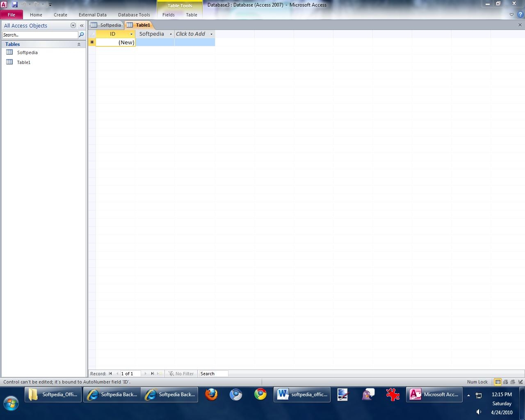Click the Undo arrow in Quick Access Toolbar
525x420 pixels.
pos(24,5)
